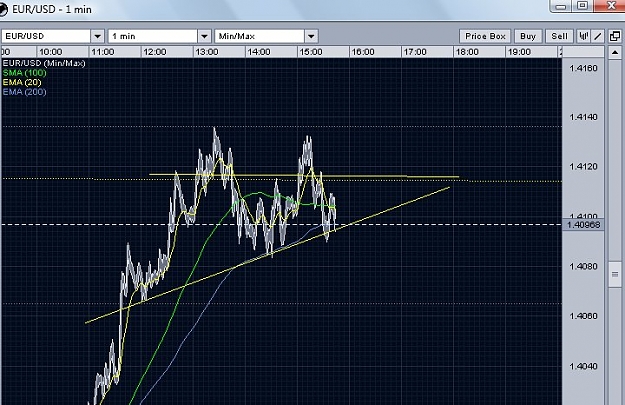
Task: Click the Sell button
Action: point(559,36)
